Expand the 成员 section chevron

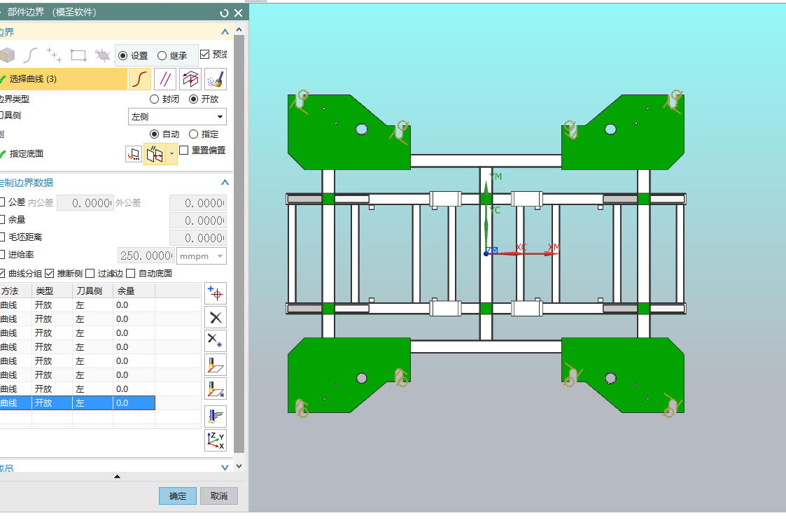tap(225, 468)
